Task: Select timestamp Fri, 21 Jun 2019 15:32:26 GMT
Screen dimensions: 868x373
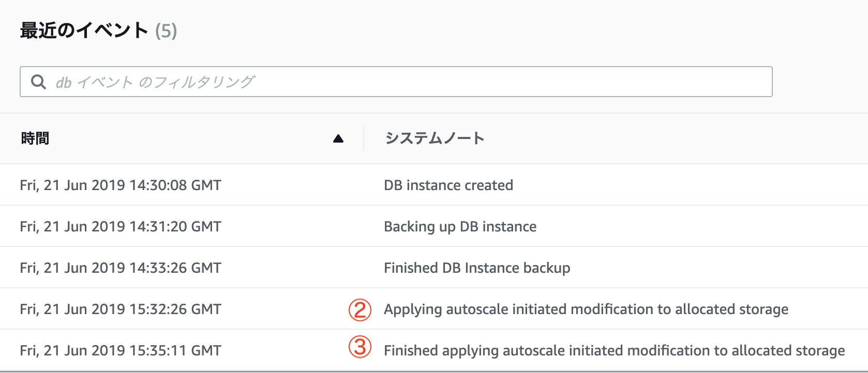Action: pos(121,309)
